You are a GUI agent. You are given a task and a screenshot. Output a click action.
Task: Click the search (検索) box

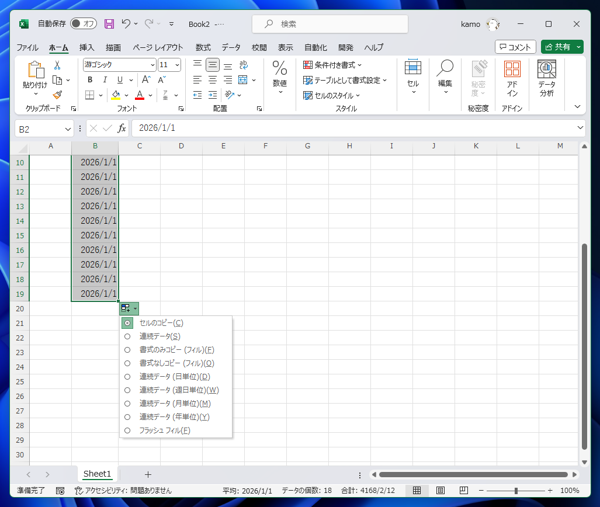coord(330,24)
